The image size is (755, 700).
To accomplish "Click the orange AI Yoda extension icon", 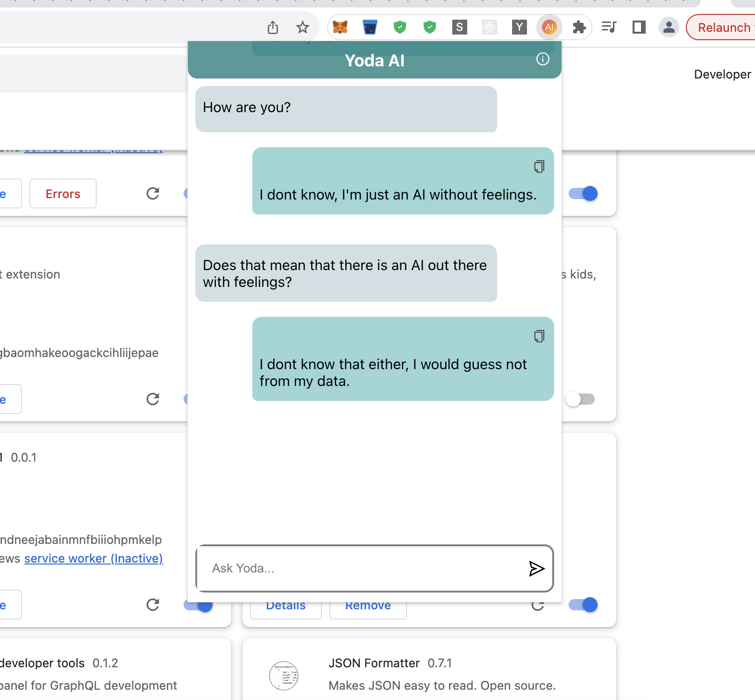I will coord(549,28).
